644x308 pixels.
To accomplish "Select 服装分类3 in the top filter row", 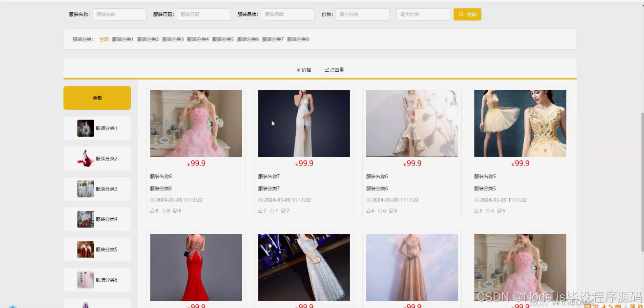I will click(x=173, y=40).
